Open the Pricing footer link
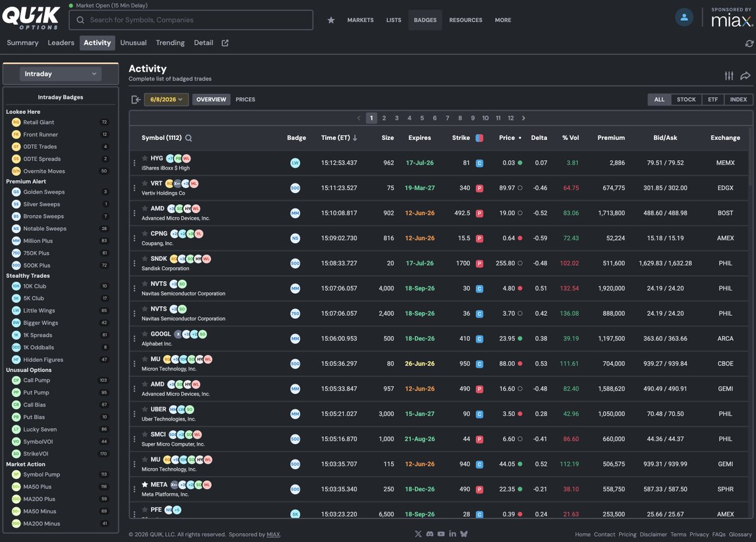 627,534
